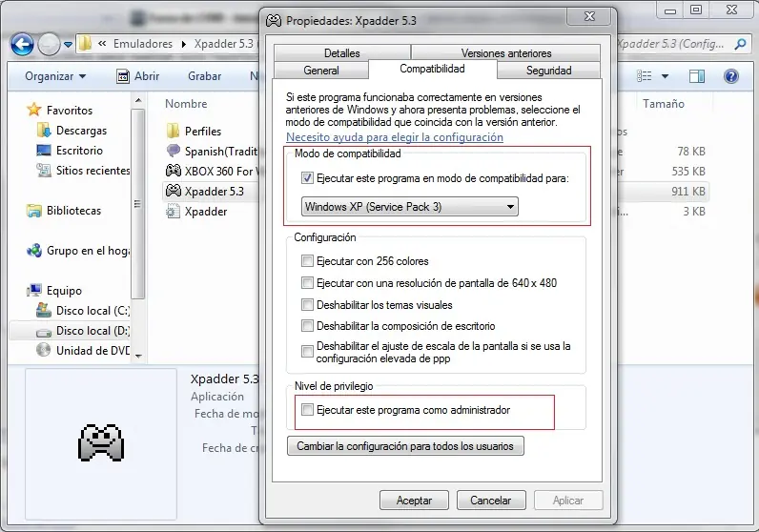The width and height of the screenshot is (759, 532).
Task: Enable Ejecutar este programa como administrador
Action: pos(307,410)
